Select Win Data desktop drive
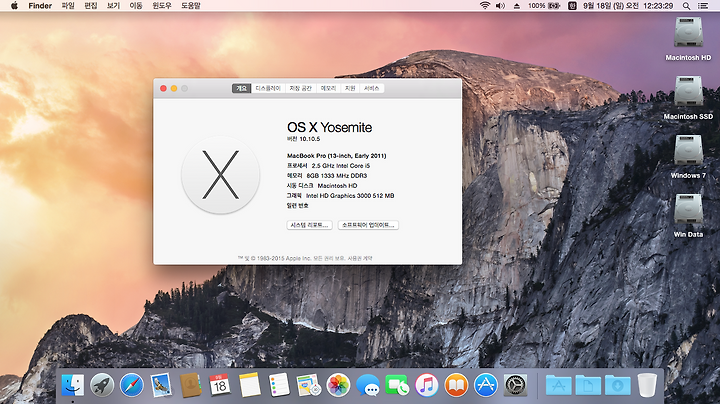 (x=688, y=209)
